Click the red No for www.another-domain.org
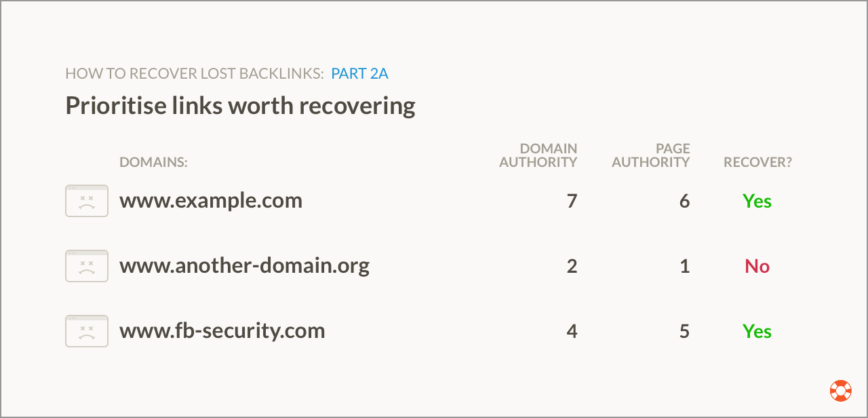 click(757, 266)
